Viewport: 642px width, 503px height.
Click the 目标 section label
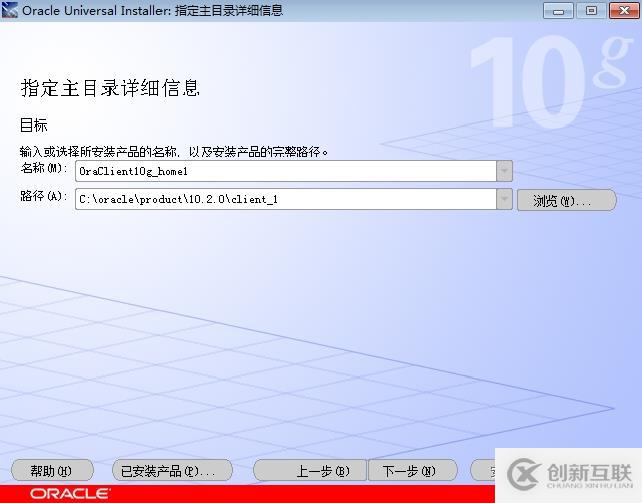pos(34,125)
